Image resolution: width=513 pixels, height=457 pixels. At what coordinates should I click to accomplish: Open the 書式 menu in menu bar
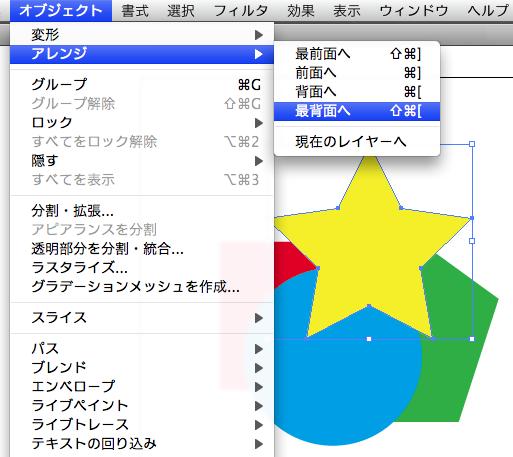pos(135,11)
